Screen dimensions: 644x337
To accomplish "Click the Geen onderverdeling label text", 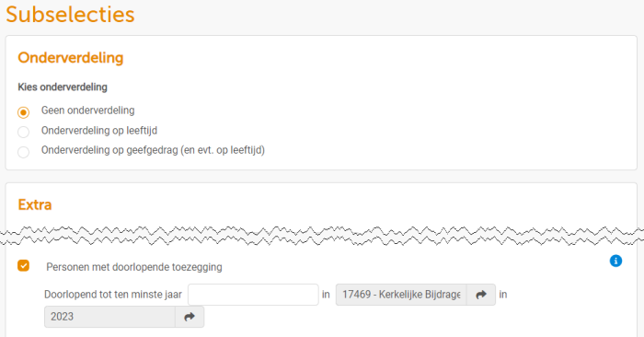I will point(88,110).
